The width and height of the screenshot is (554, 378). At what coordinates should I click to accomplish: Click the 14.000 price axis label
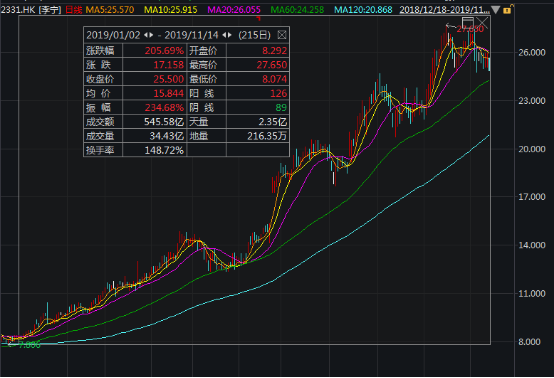click(x=532, y=245)
